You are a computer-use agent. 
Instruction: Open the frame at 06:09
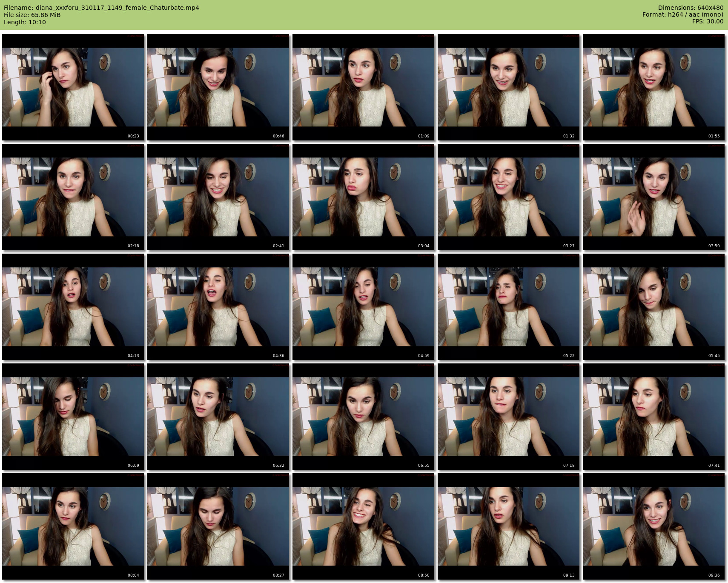coord(73,417)
